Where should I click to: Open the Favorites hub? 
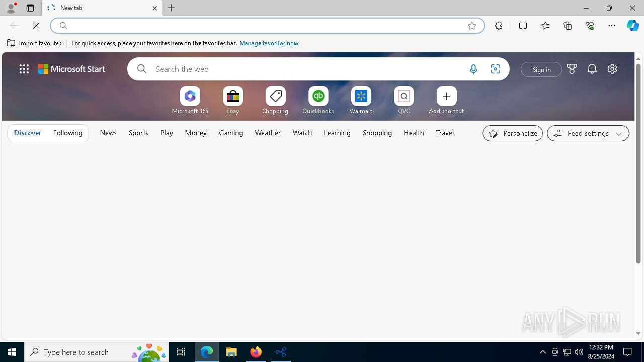(x=545, y=26)
